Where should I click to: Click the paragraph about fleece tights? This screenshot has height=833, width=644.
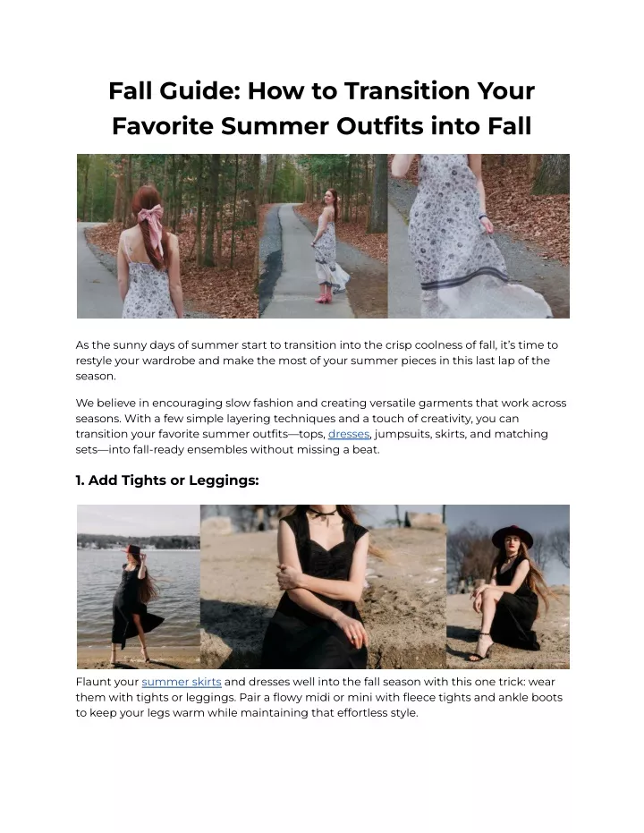pyautogui.click(x=318, y=697)
